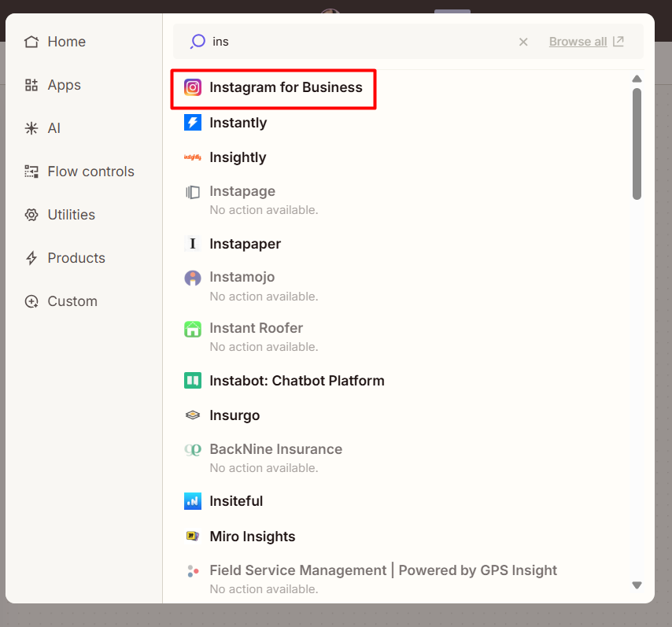Click the BackNine Insurance logo
This screenshot has height=627, width=672.
(x=193, y=449)
